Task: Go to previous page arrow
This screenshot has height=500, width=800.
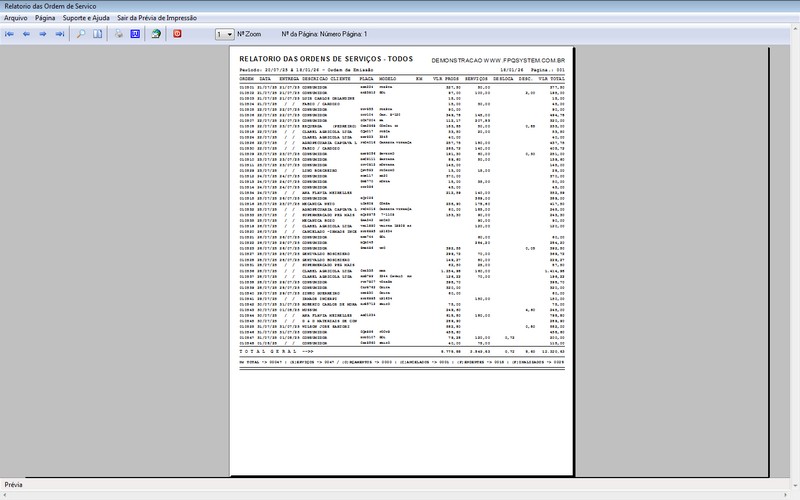Action: pos(27,34)
